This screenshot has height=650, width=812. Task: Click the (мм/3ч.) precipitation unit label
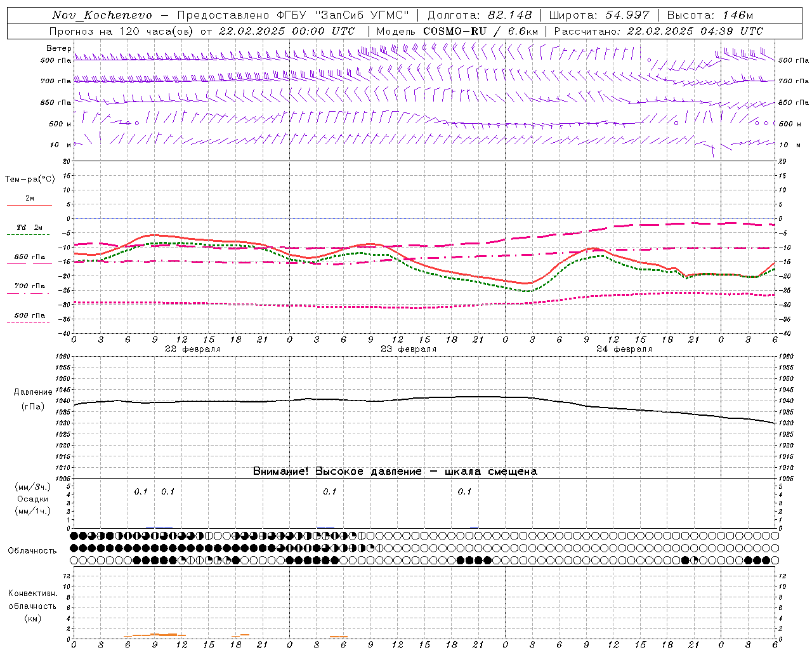[x=33, y=487]
